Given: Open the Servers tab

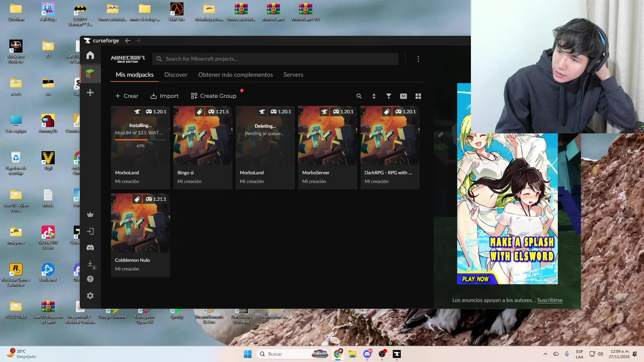Looking at the screenshot, I should coord(293,74).
